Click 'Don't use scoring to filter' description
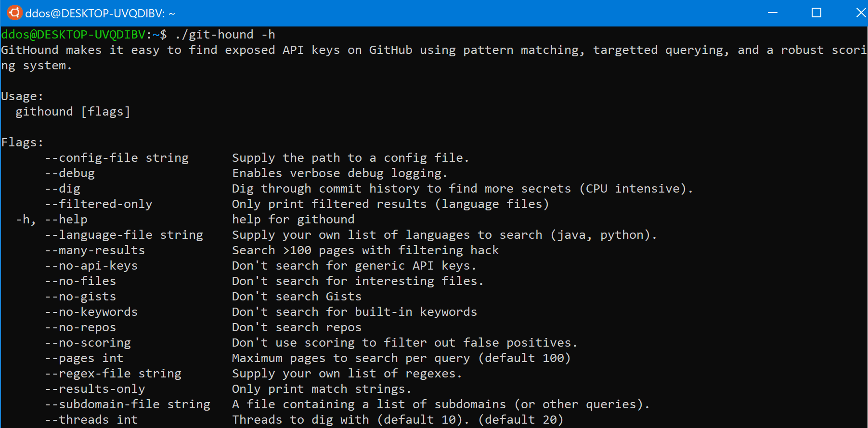This screenshot has width=868, height=428. tap(405, 343)
